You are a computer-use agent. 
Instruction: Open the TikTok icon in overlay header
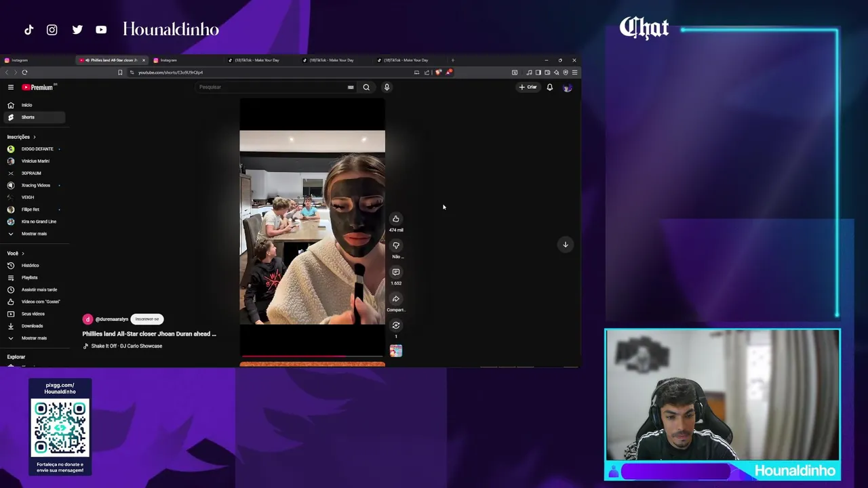pyautogui.click(x=28, y=30)
